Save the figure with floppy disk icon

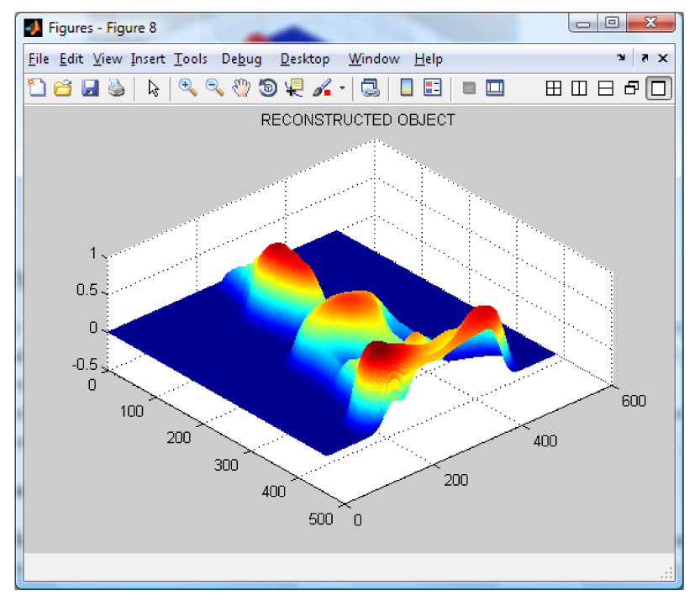89,87
